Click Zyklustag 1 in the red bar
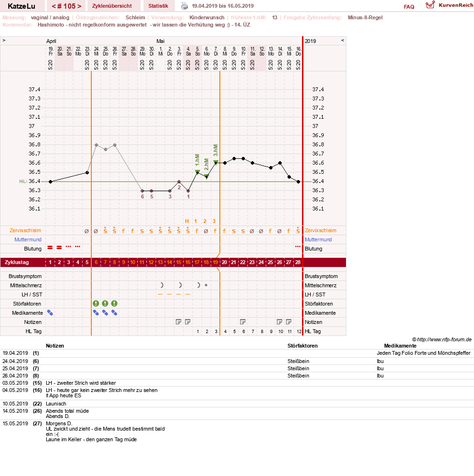The image size is (474, 476). pos(50,262)
